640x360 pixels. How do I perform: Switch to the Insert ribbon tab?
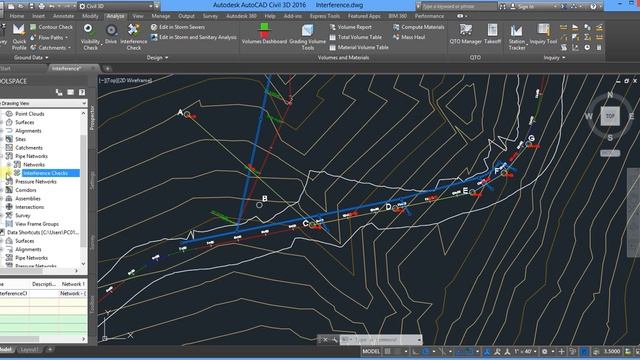(x=38, y=16)
